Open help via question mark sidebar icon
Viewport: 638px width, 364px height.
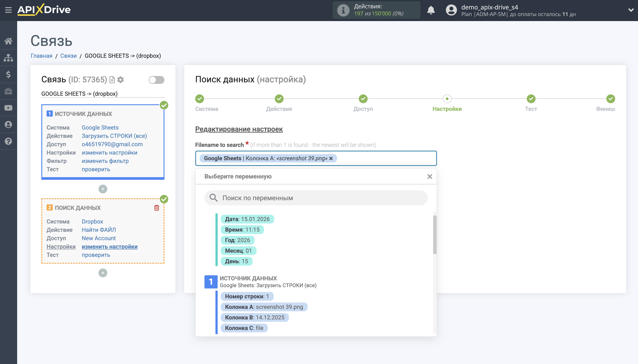pyautogui.click(x=8, y=141)
